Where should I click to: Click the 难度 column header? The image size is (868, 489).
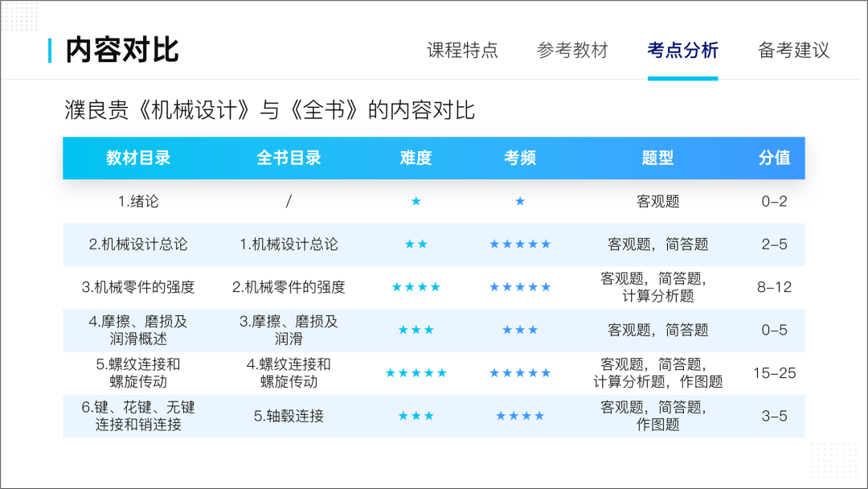tap(416, 158)
